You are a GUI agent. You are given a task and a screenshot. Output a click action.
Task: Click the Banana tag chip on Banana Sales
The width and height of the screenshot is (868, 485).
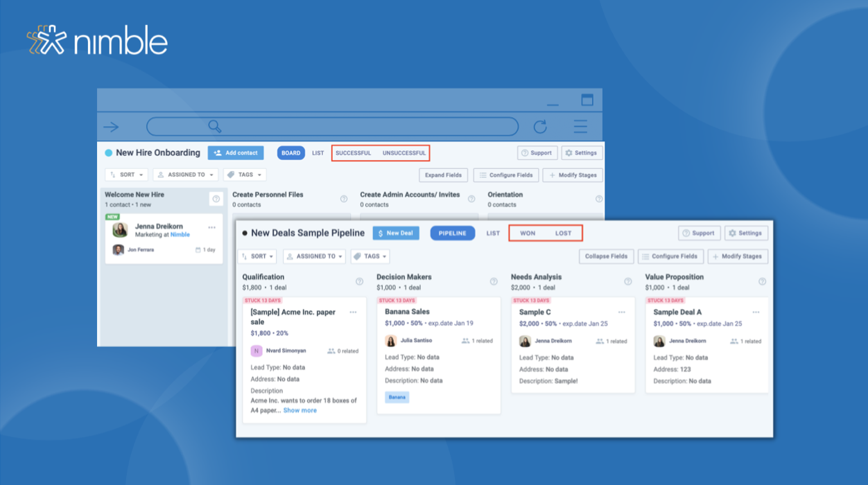coord(397,397)
